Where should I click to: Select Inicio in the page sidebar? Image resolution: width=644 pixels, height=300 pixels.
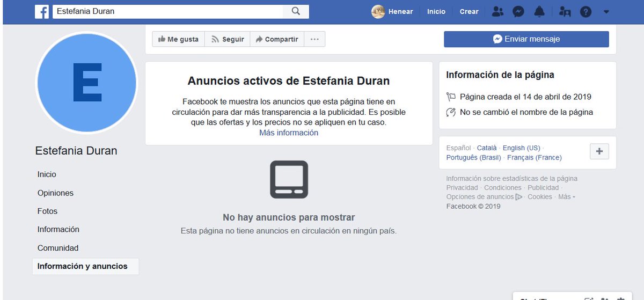pyautogui.click(x=47, y=174)
